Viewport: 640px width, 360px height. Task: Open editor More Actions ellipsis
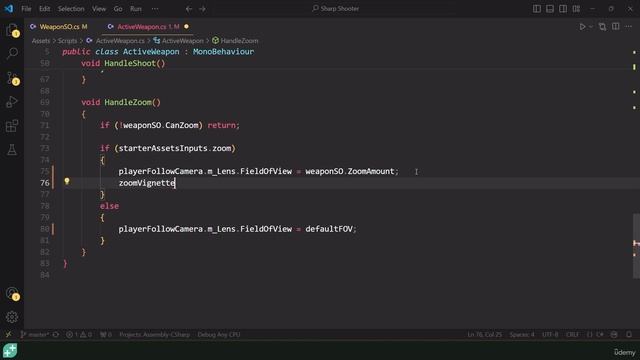tap(629, 27)
